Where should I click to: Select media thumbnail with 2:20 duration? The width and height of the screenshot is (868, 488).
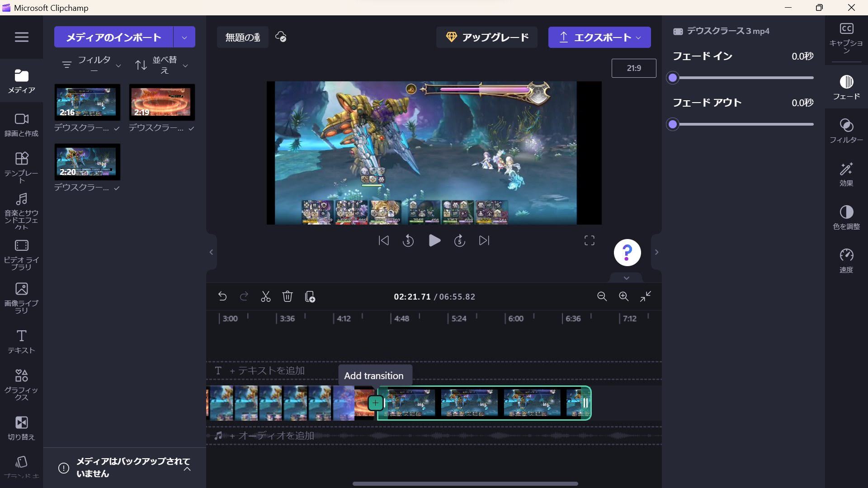point(87,162)
